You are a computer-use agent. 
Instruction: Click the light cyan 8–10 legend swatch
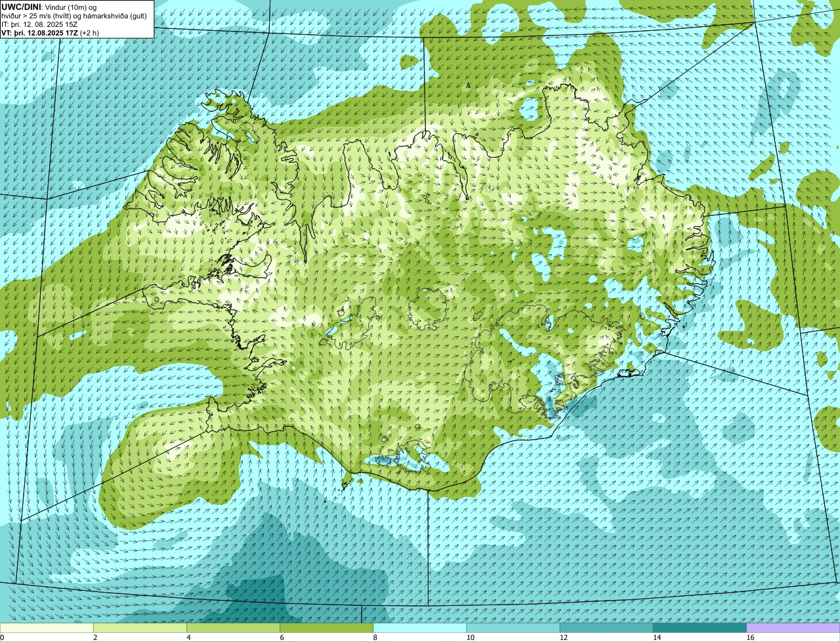coord(419,628)
